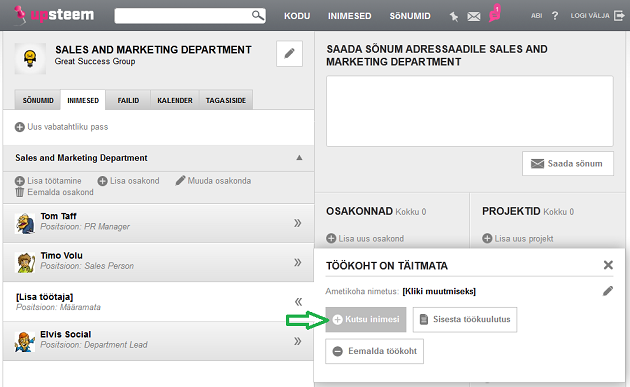Open the INIMESED top menu item
Image resolution: width=630 pixels, height=387 pixels.
coord(350,16)
